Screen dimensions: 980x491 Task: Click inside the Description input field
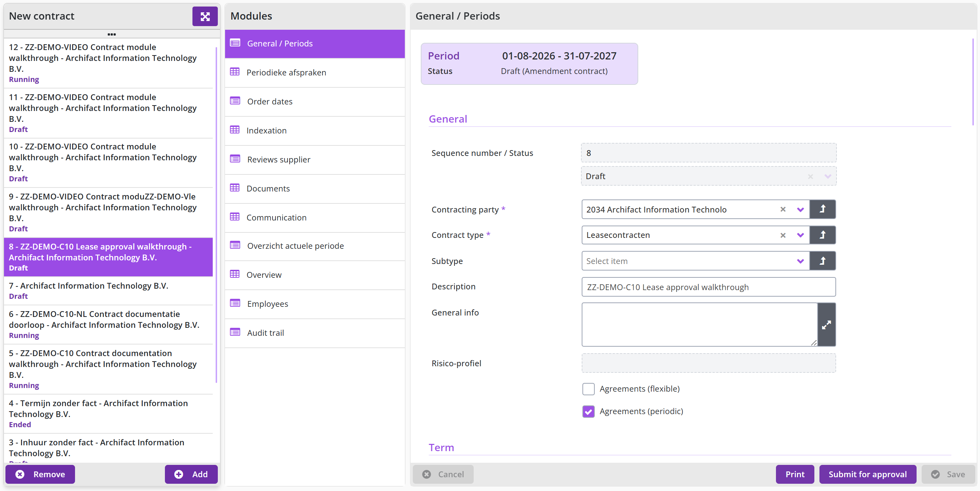pos(709,287)
